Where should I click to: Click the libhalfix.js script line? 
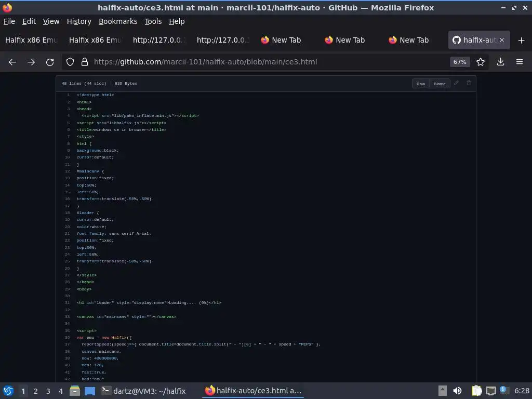pos(122,123)
